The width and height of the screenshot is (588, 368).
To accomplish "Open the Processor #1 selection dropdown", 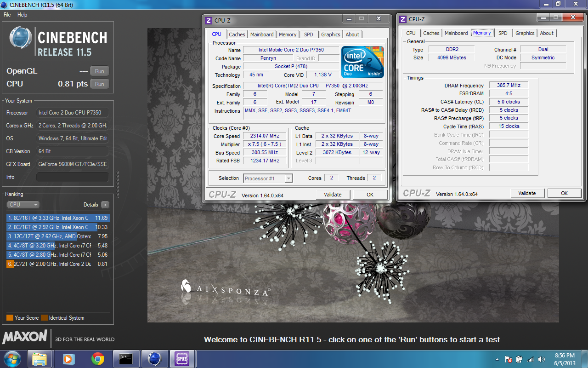I will click(268, 178).
